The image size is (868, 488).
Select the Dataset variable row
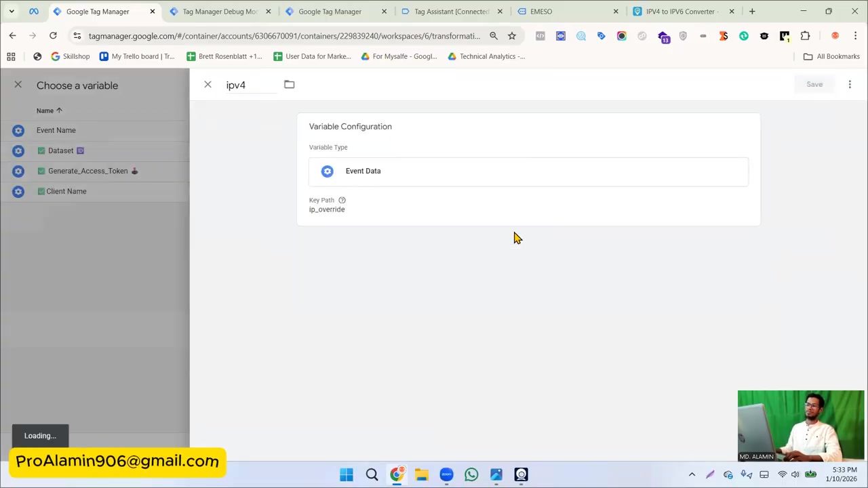tap(95, 150)
